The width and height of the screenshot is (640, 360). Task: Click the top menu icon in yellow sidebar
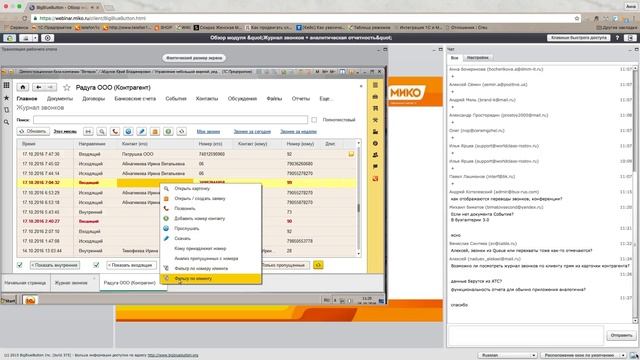click(x=375, y=85)
